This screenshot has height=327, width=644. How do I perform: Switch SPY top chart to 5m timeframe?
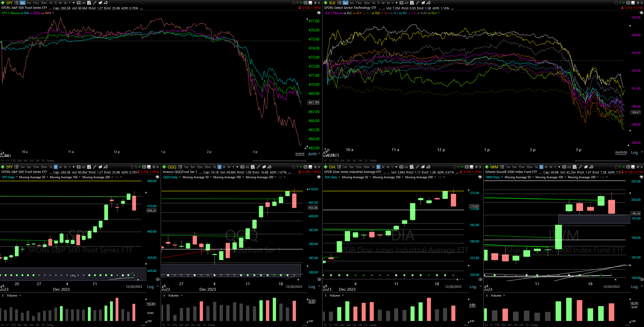coord(29,3)
